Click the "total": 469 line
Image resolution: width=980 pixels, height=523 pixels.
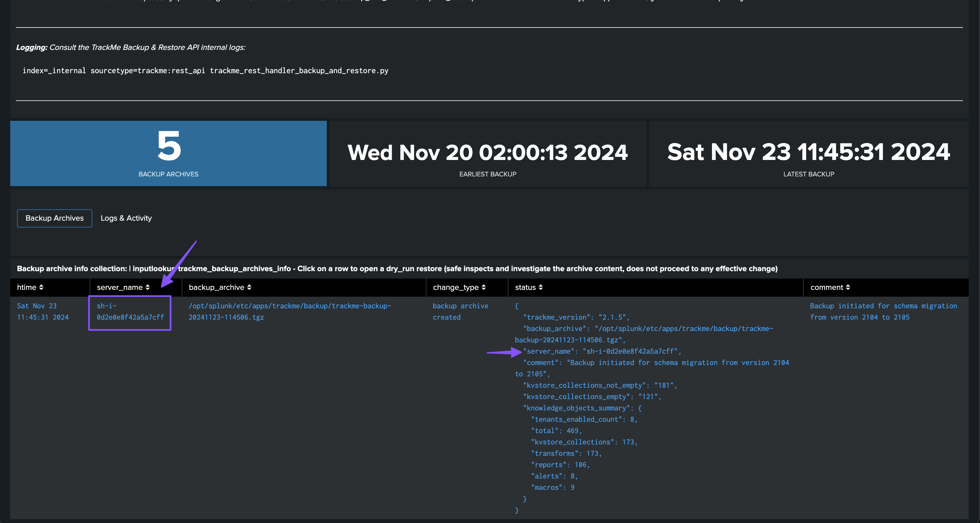(556, 431)
